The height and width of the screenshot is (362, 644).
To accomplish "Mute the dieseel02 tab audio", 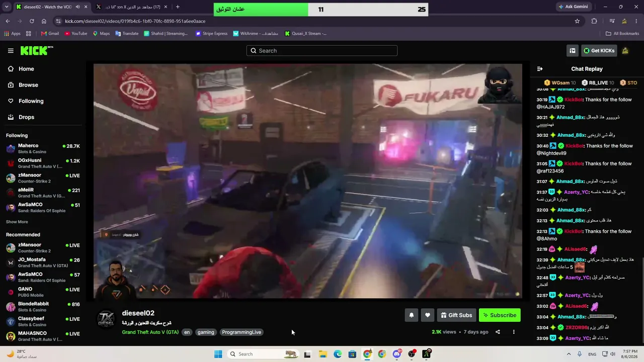I will [x=77, y=7].
